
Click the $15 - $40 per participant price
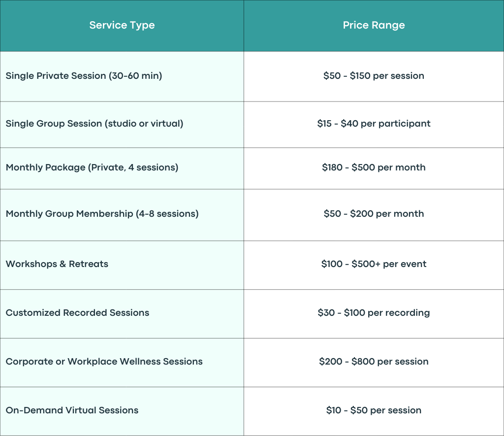pos(374,124)
